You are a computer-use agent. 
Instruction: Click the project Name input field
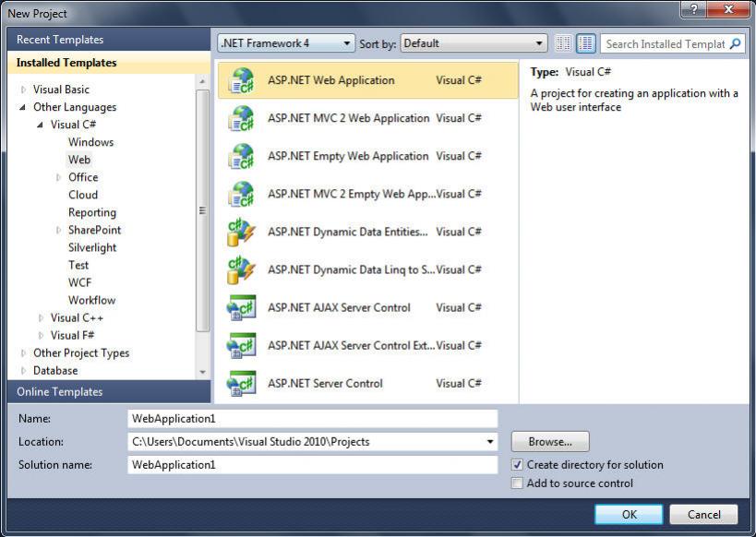312,418
